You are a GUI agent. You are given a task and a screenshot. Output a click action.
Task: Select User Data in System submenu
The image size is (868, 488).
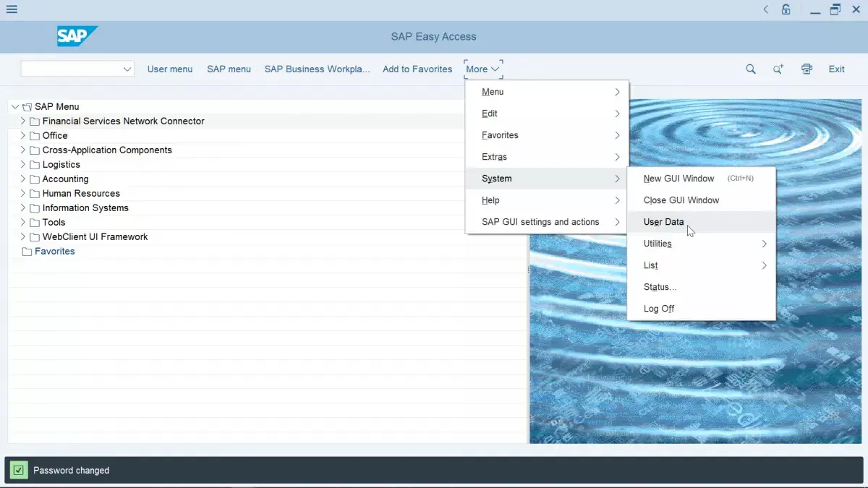[x=701, y=222]
